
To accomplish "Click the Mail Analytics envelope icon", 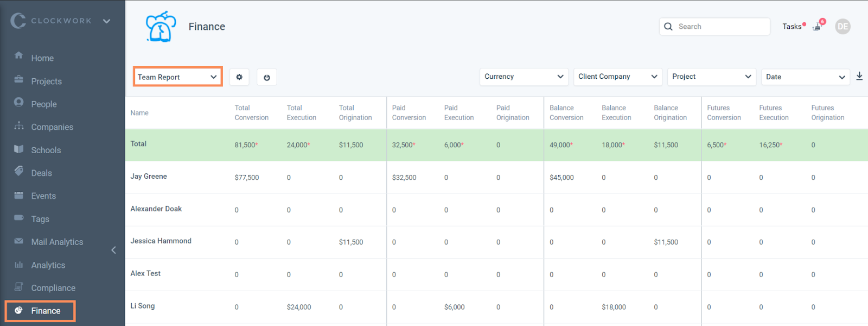I will (19, 241).
